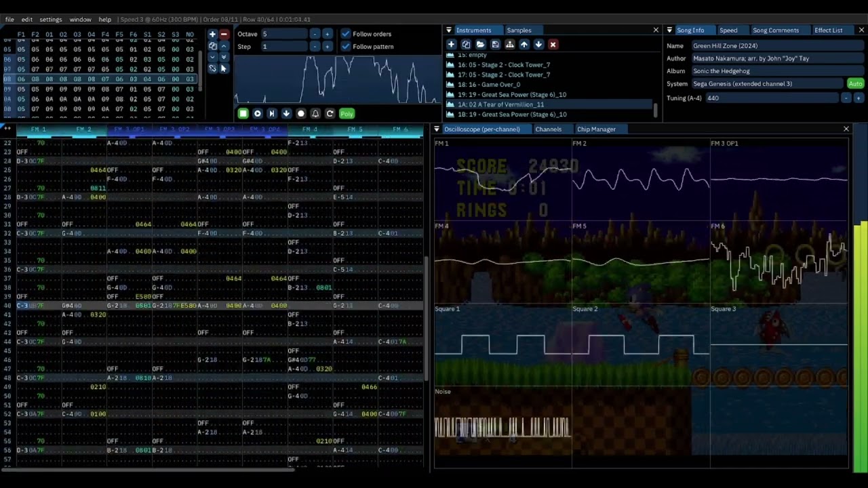Open the edit menu
Screen dimensions: 868x488
[x=27, y=20]
